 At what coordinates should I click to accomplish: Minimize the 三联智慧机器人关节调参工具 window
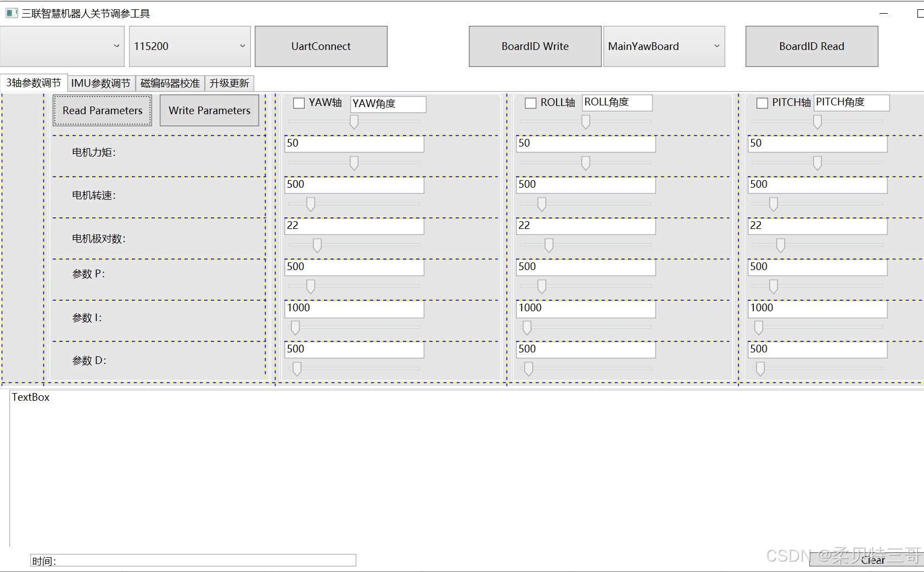click(x=883, y=13)
